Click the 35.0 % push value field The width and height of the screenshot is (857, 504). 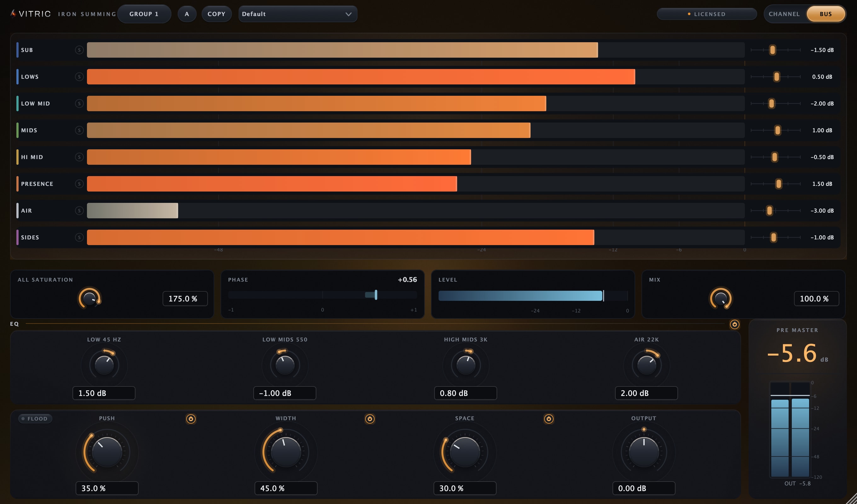[x=107, y=488]
